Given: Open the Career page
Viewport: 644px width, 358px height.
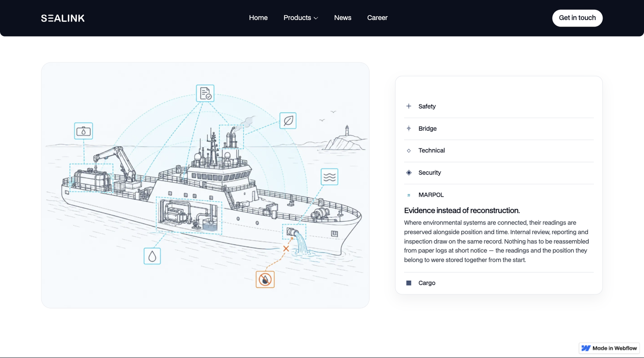Looking at the screenshot, I should pyautogui.click(x=377, y=18).
